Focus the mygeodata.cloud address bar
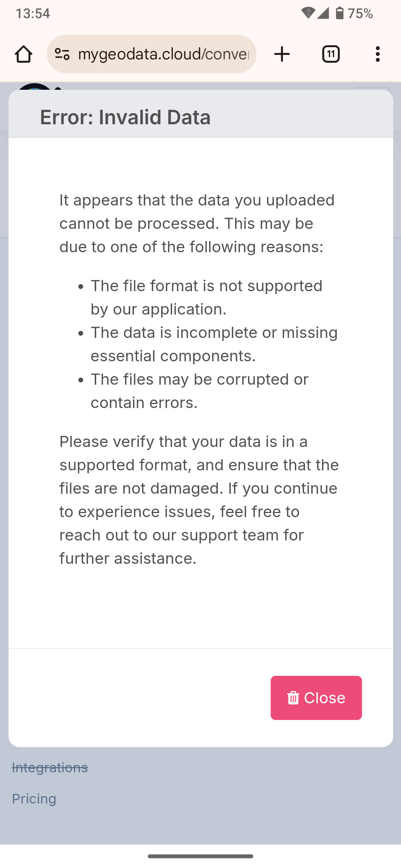Screen dimensions: 401x868 (x=163, y=54)
